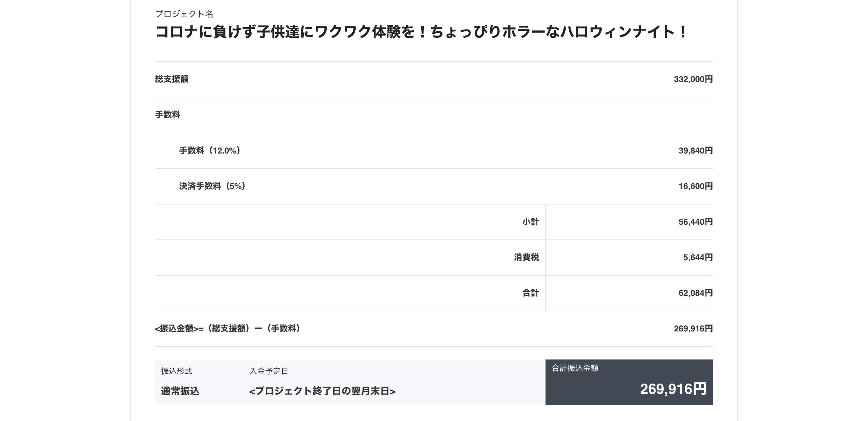This screenshot has height=421, width=868.
Task: Select the 62,084円 fee total value
Action: click(695, 293)
